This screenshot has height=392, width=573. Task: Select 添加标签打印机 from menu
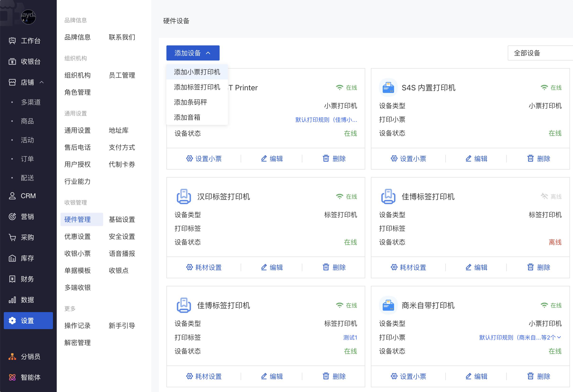tap(197, 87)
